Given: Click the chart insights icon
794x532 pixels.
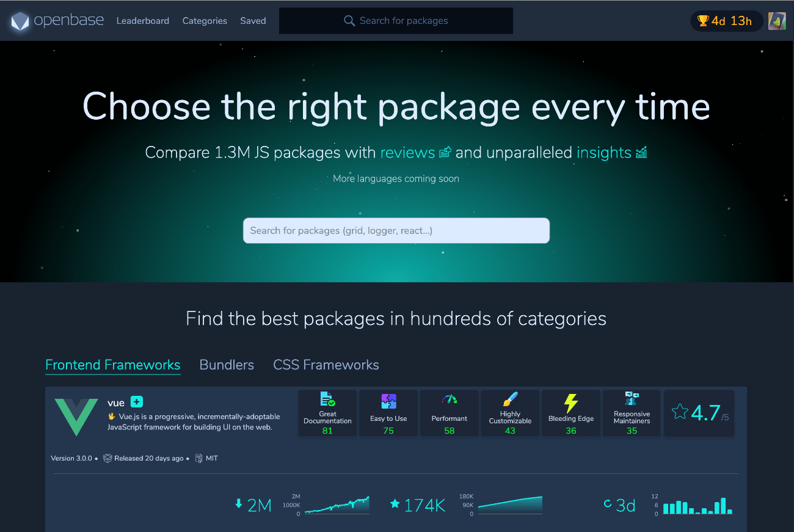Looking at the screenshot, I should pos(641,152).
